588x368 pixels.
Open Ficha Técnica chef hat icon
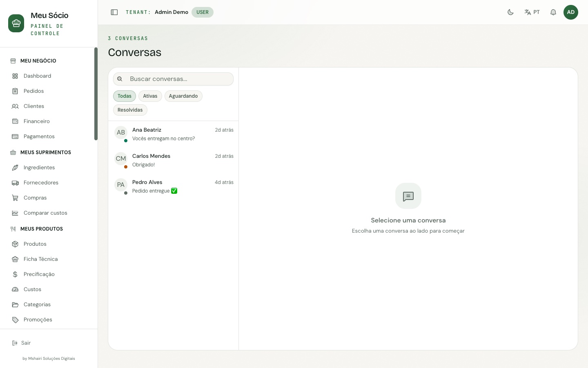coord(15,259)
